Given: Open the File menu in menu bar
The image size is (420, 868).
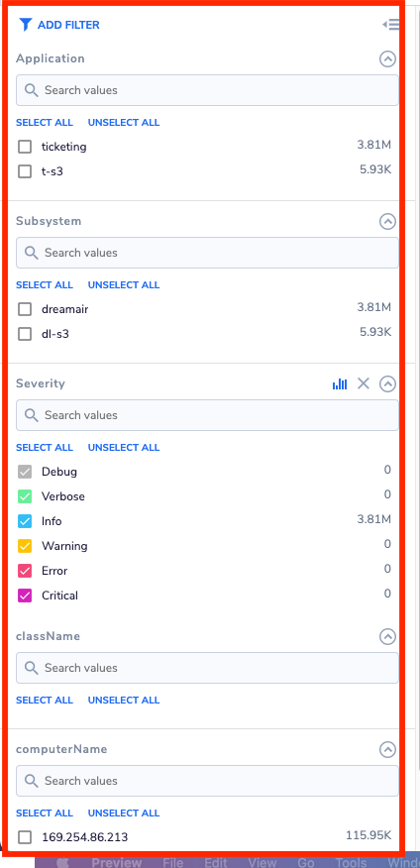Looking at the screenshot, I should (175, 862).
